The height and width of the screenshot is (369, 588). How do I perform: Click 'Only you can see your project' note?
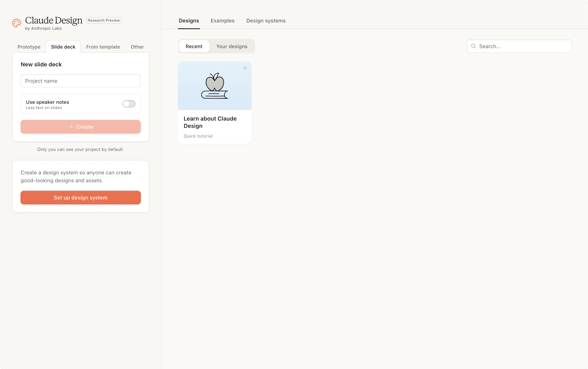(x=81, y=149)
